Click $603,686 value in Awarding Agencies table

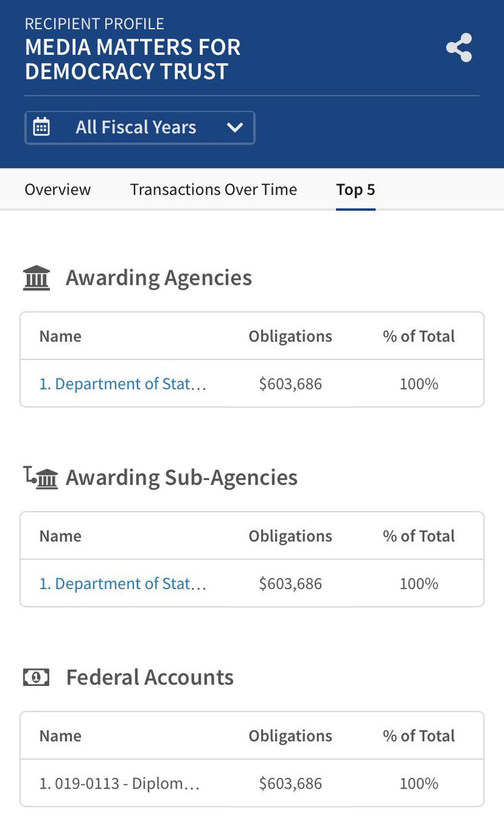coord(290,384)
